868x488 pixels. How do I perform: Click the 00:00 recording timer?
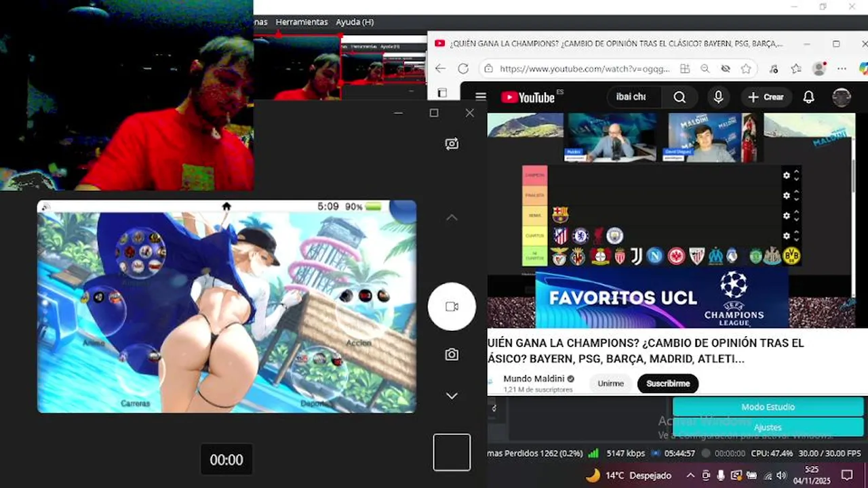[226, 460]
